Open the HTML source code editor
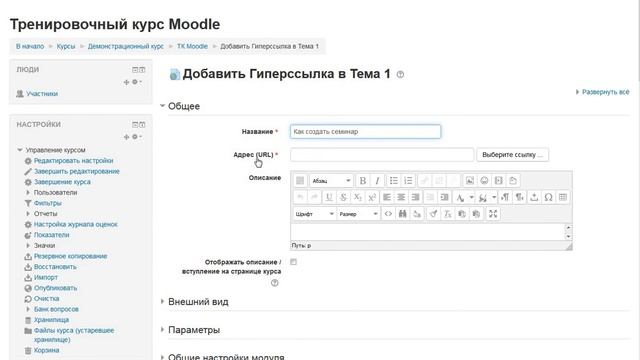This screenshot has height=360, width=640. (388, 213)
